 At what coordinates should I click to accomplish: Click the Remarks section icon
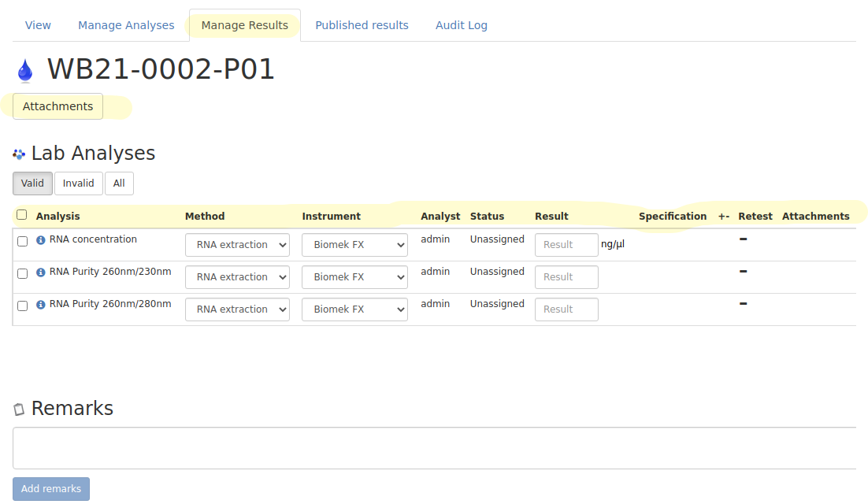click(x=19, y=408)
